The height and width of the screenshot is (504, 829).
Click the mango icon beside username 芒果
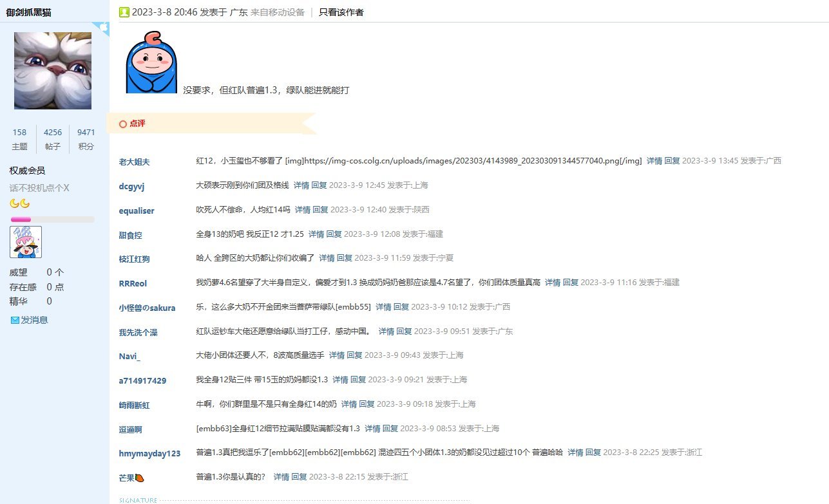(139, 477)
